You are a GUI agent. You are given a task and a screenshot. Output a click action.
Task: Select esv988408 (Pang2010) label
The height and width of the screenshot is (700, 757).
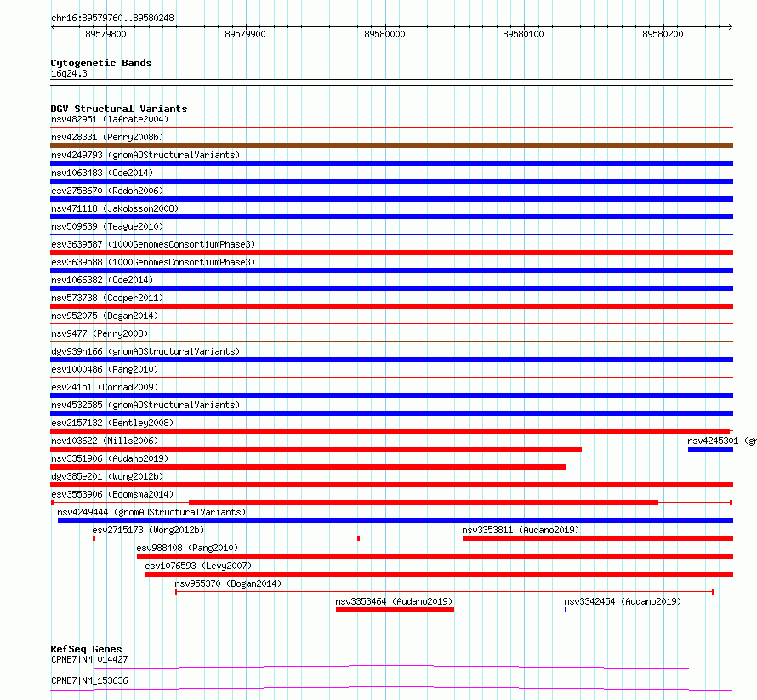[187, 548]
